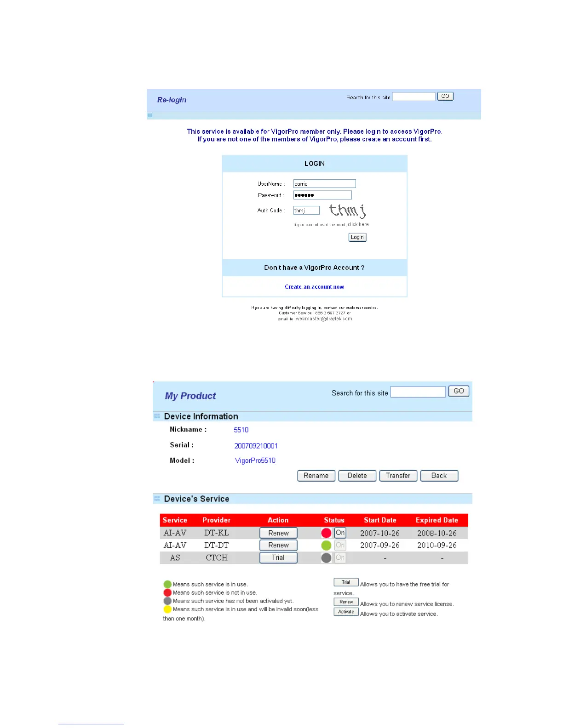Viewport: 563px width, 728px height.
Task: Click the Auth Code input field
Action: 306,210
